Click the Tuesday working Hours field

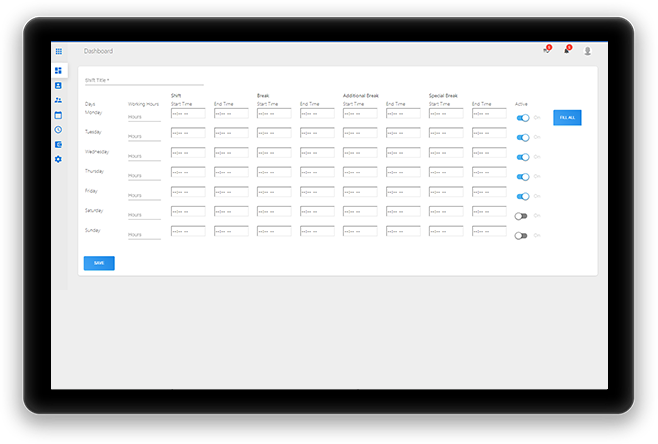144,137
